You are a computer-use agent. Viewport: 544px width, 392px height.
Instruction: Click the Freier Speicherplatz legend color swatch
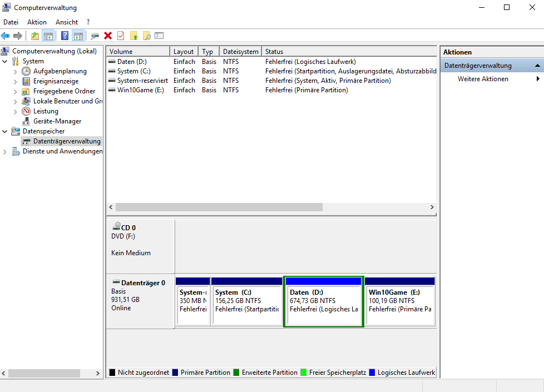click(x=304, y=373)
